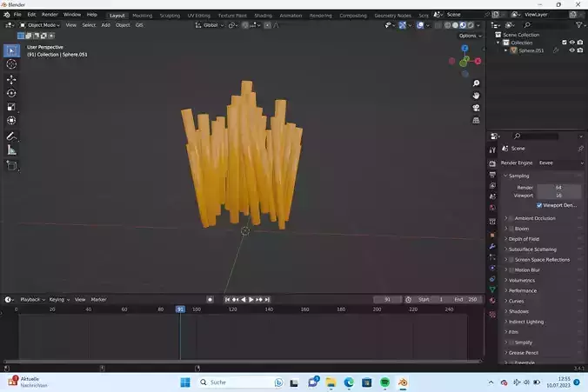This screenshot has height=392, width=588.
Task: Click the current frame 91 field
Action: click(387, 300)
